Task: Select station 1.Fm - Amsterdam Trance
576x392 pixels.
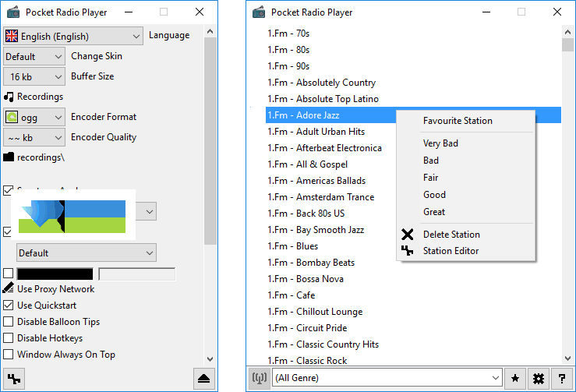Action: 320,197
